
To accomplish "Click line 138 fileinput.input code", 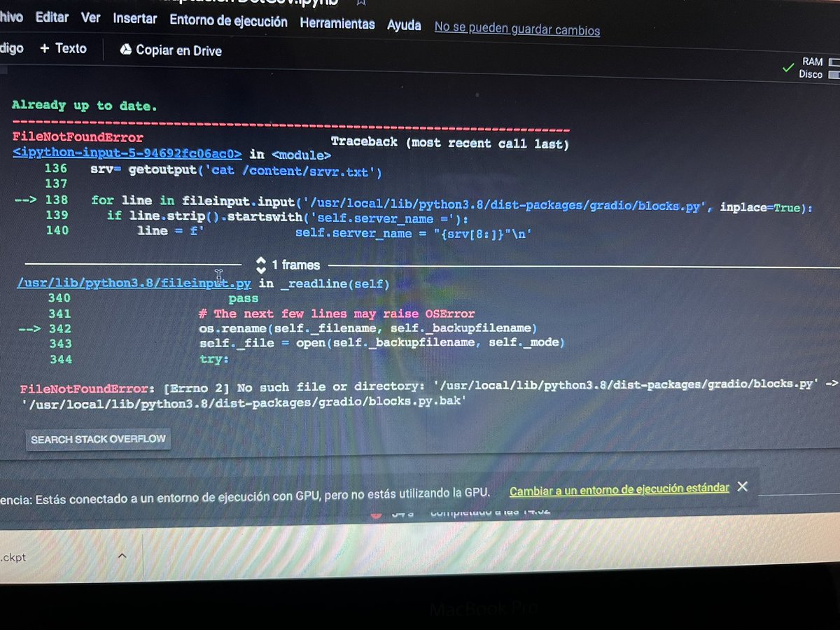I will [452, 204].
